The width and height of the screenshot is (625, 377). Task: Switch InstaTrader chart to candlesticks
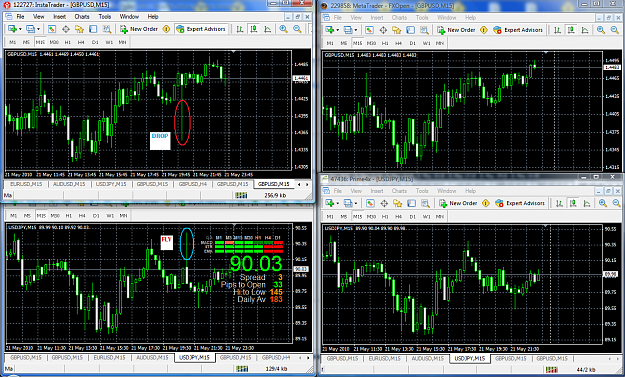tap(254, 29)
